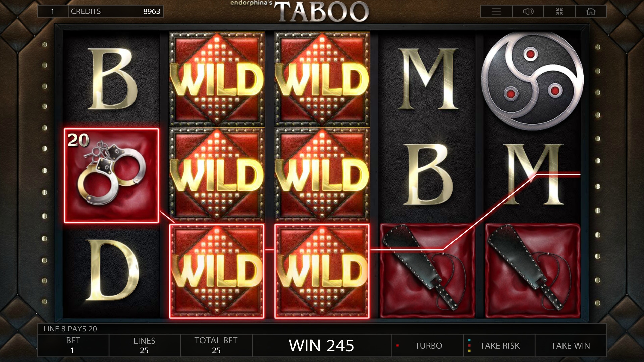
Task: Mute the game sound speaker icon
Action: pos(528,11)
